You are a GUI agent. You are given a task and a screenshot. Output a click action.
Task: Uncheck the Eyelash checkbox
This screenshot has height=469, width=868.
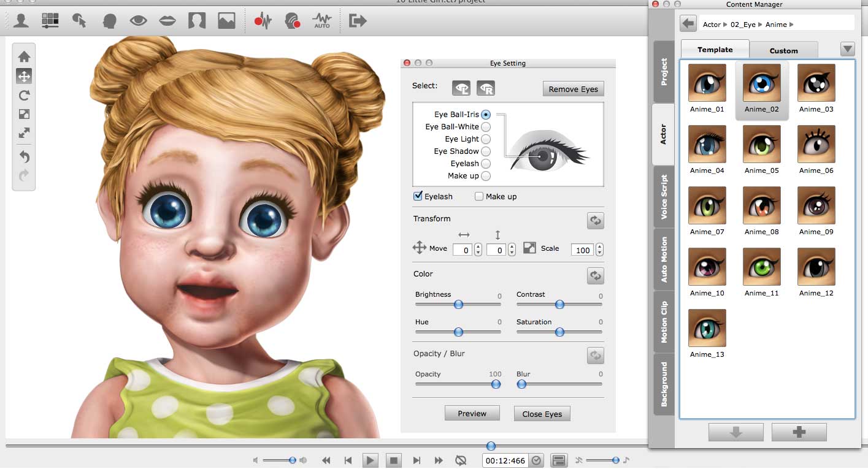[x=418, y=196]
